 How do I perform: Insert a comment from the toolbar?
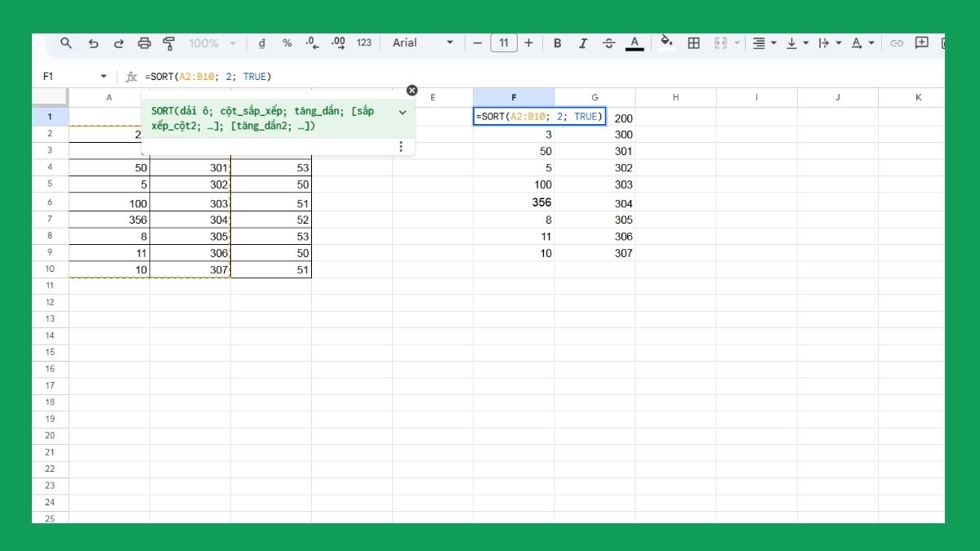click(922, 42)
